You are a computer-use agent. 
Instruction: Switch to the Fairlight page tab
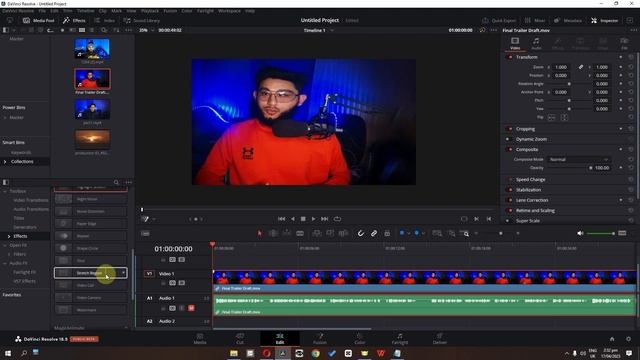tap(400, 339)
